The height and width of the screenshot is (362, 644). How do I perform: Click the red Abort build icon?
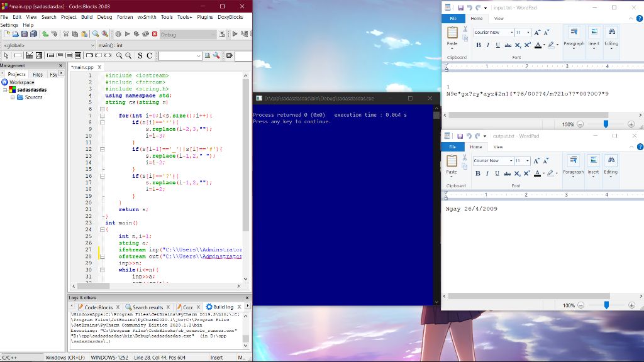pyautogui.click(x=155, y=34)
